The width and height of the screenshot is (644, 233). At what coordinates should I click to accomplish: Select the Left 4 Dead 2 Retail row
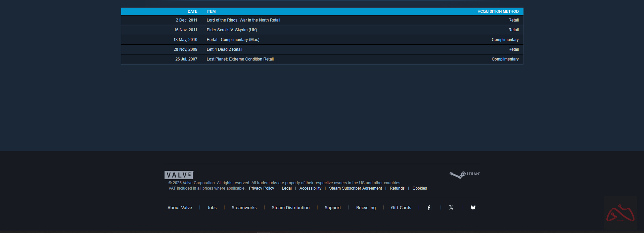[224, 49]
